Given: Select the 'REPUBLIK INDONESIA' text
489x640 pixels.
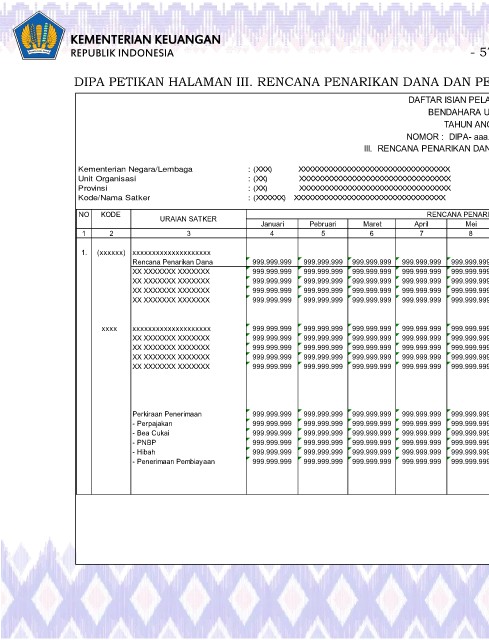Looking at the screenshot, I should tap(122, 53).
